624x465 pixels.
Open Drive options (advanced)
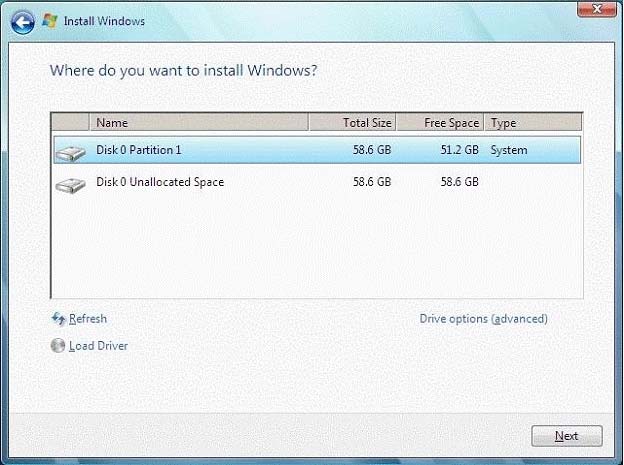coord(484,319)
